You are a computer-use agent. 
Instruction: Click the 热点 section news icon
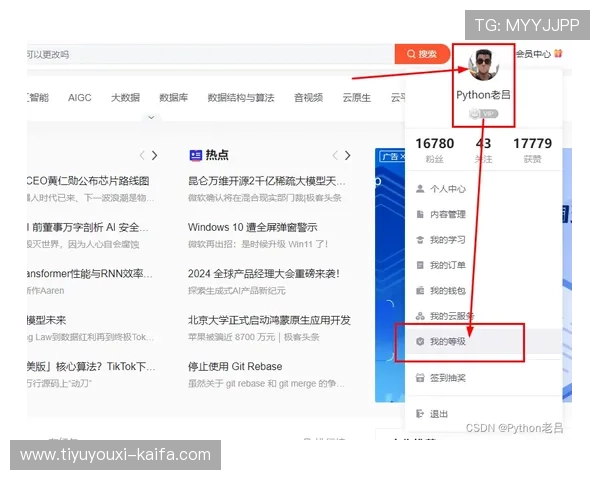(x=196, y=155)
